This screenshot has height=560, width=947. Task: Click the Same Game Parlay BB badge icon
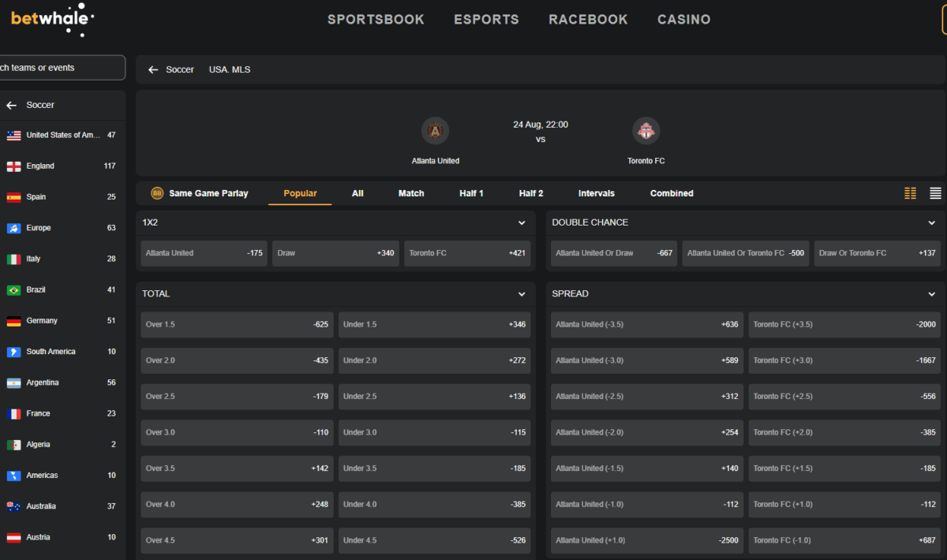[x=157, y=193]
